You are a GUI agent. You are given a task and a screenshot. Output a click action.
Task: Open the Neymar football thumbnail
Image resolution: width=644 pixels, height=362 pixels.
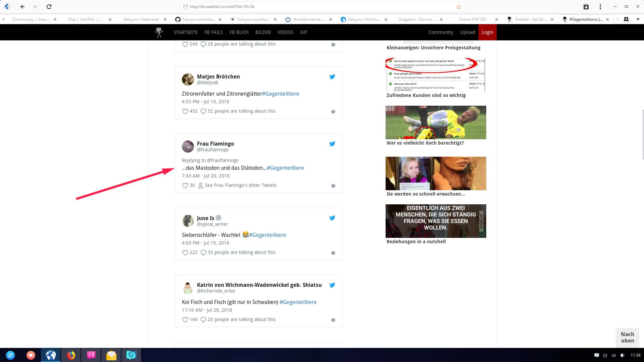tap(436, 122)
